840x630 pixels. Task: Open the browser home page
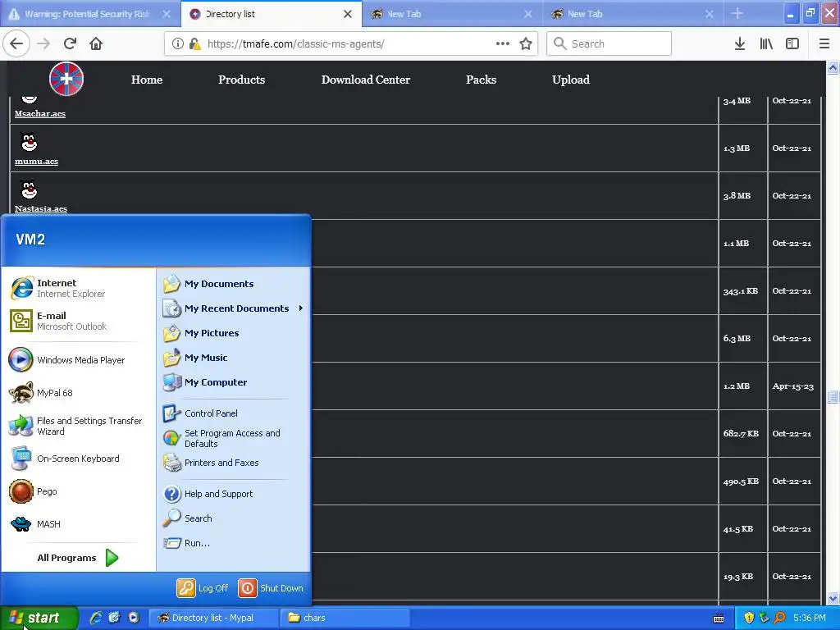(96, 44)
